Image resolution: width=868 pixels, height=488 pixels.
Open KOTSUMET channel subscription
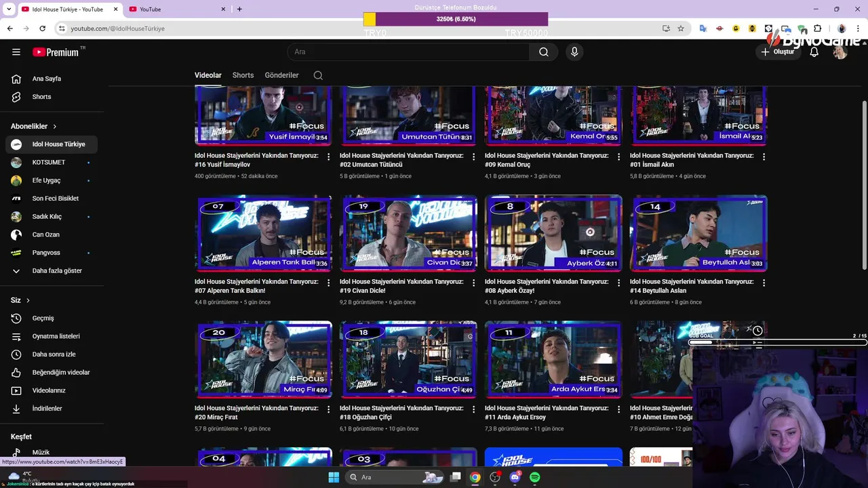point(52,163)
